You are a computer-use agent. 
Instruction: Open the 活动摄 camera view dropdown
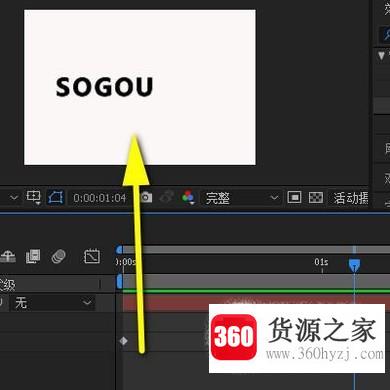click(x=350, y=198)
